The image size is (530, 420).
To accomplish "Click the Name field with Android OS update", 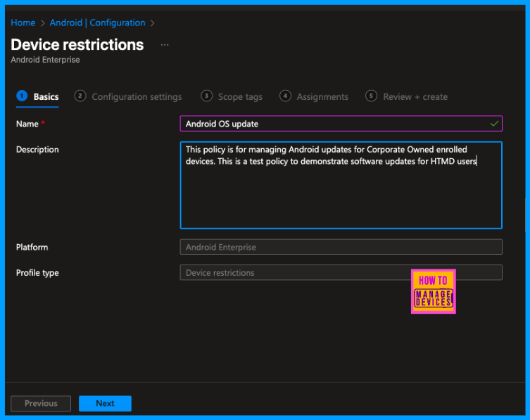I will point(341,124).
